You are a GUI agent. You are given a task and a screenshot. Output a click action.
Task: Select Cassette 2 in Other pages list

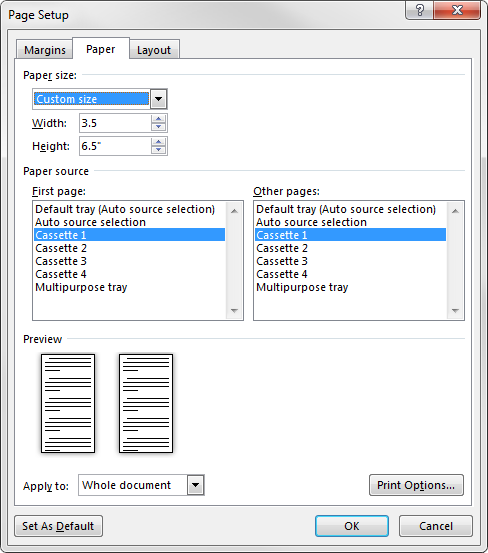[350, 248]
